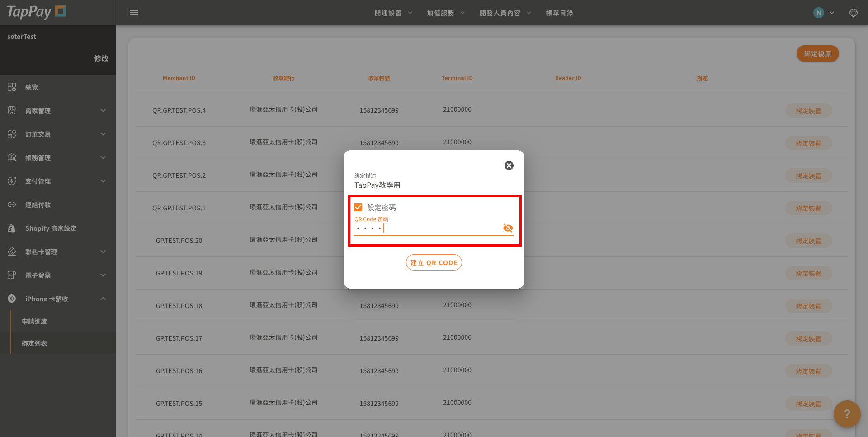Click the QR.GP.TEST.POS.2 merchant cell
Screen dimensions: 868x437
[179, 176]
